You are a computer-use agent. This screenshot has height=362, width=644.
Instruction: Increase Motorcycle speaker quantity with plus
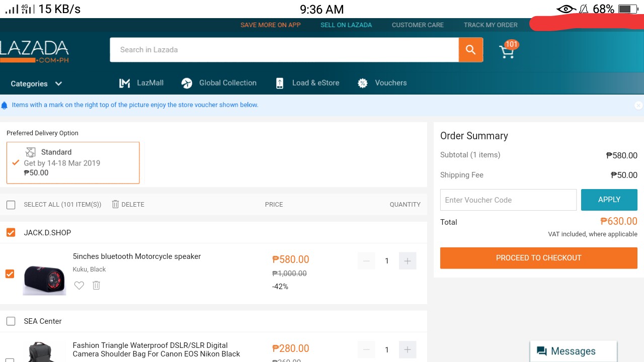tap(407, 261)
